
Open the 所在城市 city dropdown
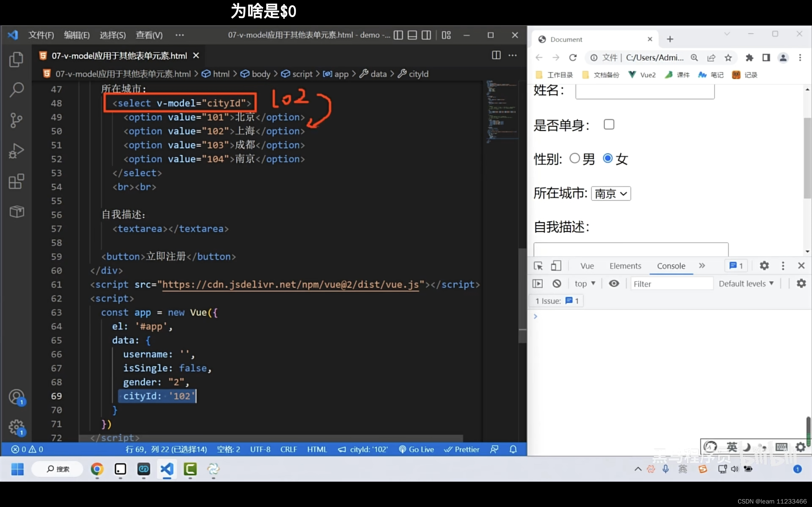[611, 194]
